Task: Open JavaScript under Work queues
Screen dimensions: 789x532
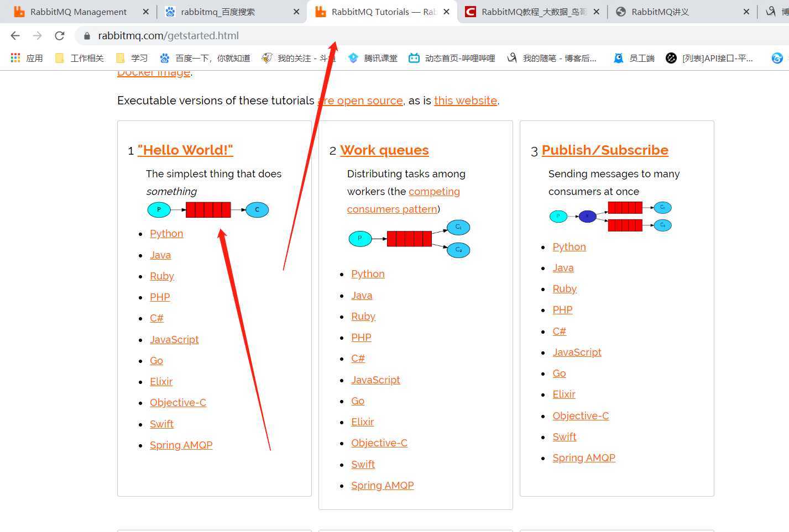Action: coord(375,380)
